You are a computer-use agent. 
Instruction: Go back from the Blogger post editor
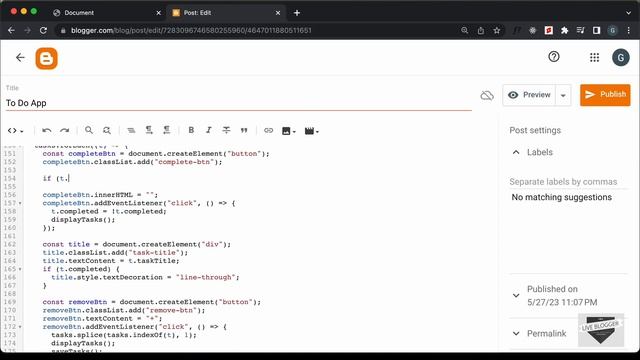(20, 58)
